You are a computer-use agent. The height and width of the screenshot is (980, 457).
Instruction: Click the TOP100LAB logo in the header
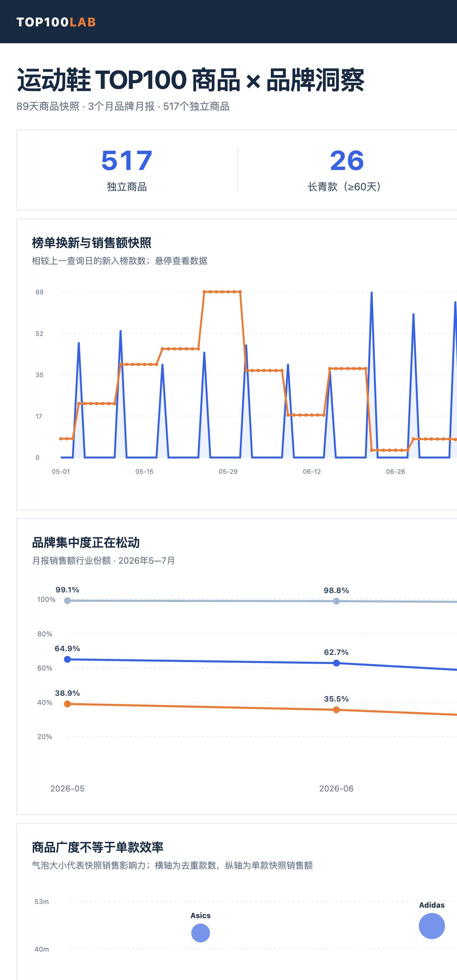coord(56,22)
